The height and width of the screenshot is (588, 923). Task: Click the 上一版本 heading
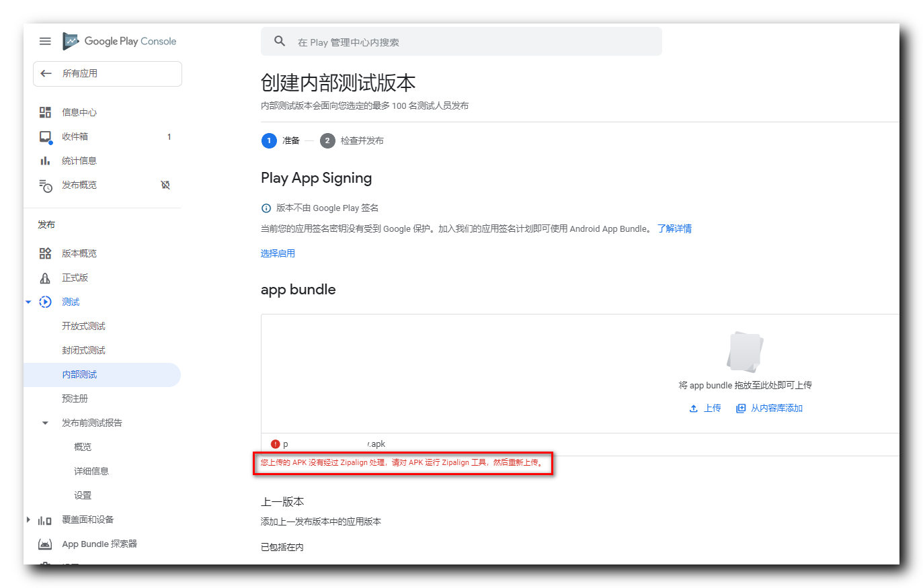click(282, 502)
